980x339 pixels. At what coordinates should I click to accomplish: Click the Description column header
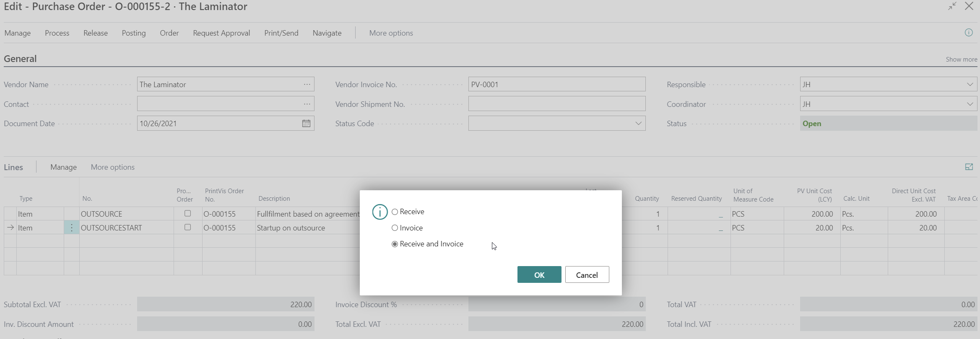(274, 199)
